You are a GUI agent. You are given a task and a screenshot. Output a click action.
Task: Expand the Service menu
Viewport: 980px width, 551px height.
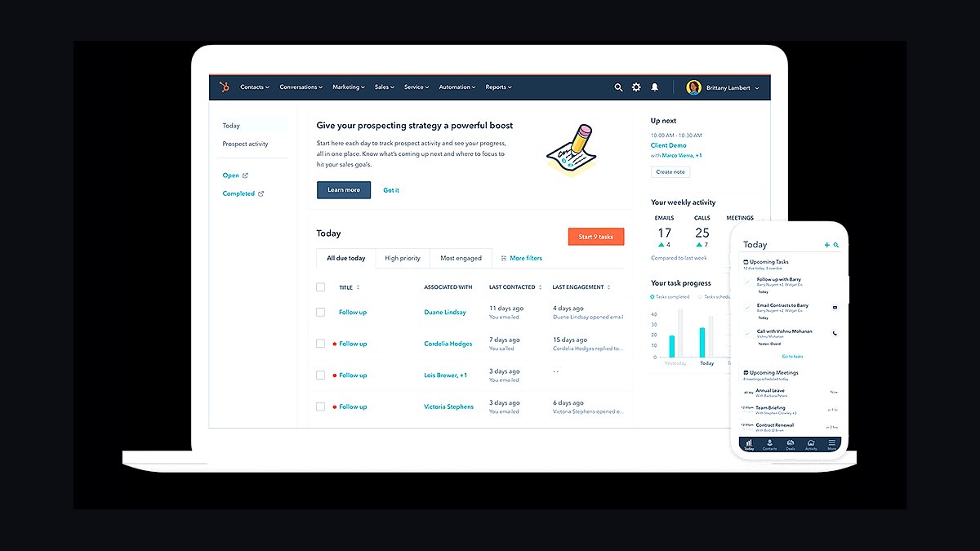[x=417, y=87]
